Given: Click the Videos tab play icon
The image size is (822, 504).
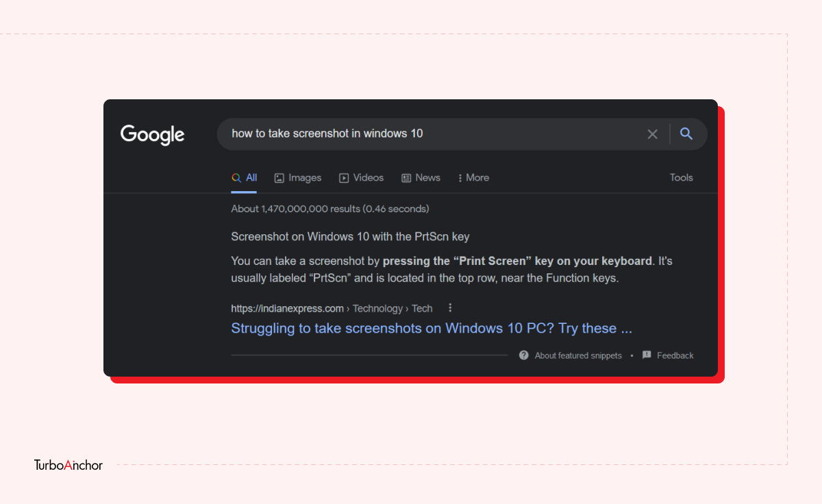Looking at the screenshot, I should click(344, 178).
